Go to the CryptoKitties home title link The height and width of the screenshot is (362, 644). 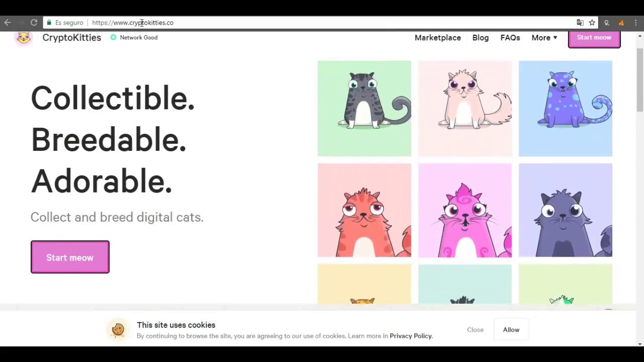pos(71,38)
